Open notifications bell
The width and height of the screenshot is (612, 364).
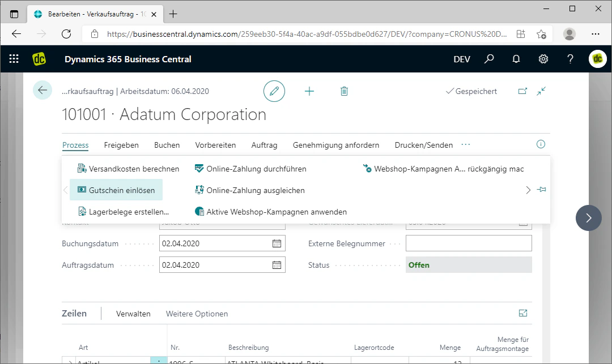click(x=516, y=59)
